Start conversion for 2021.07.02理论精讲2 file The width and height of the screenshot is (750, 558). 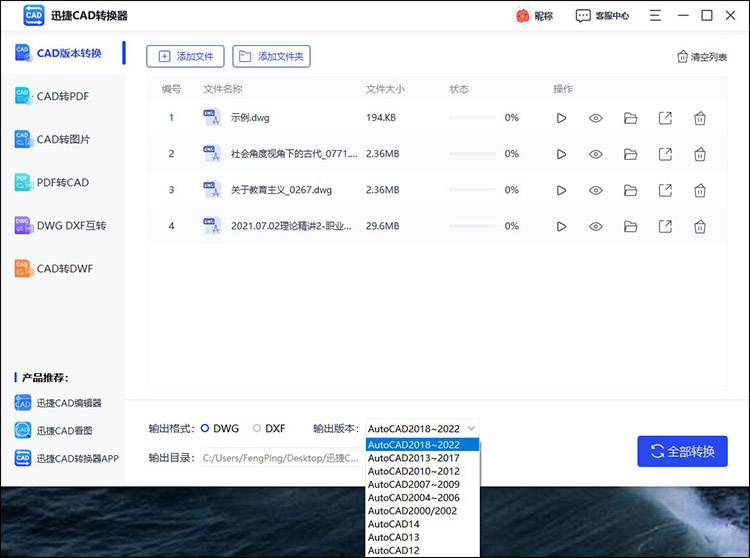[561, 227]
